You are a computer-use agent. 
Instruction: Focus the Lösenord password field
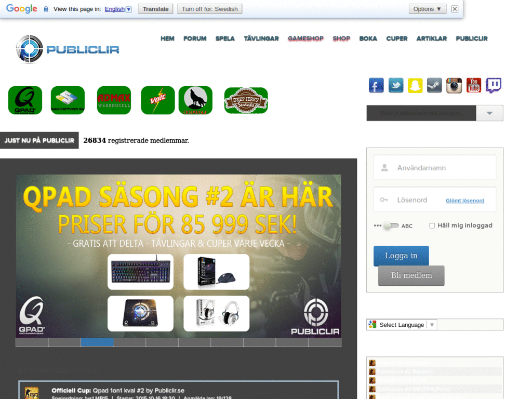[435, 199]
